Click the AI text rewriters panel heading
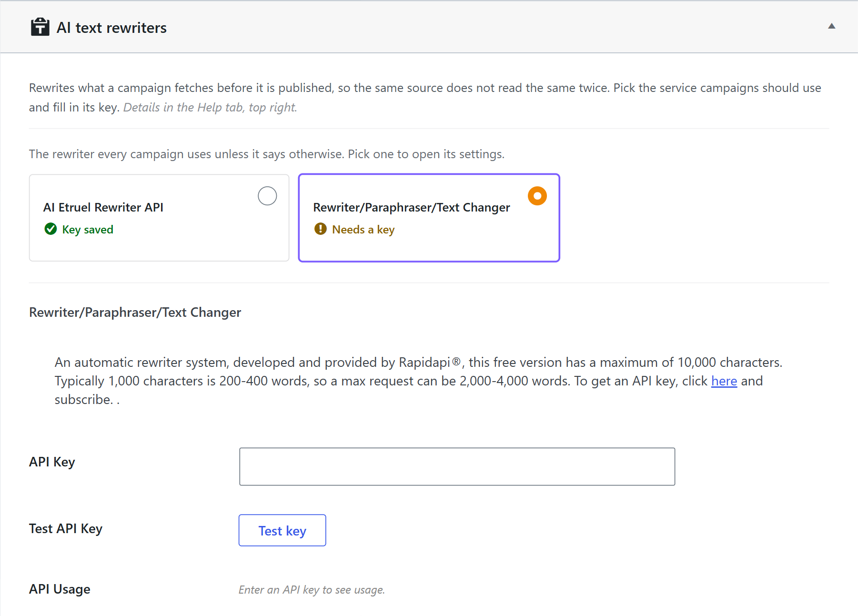 coord(111,28)
